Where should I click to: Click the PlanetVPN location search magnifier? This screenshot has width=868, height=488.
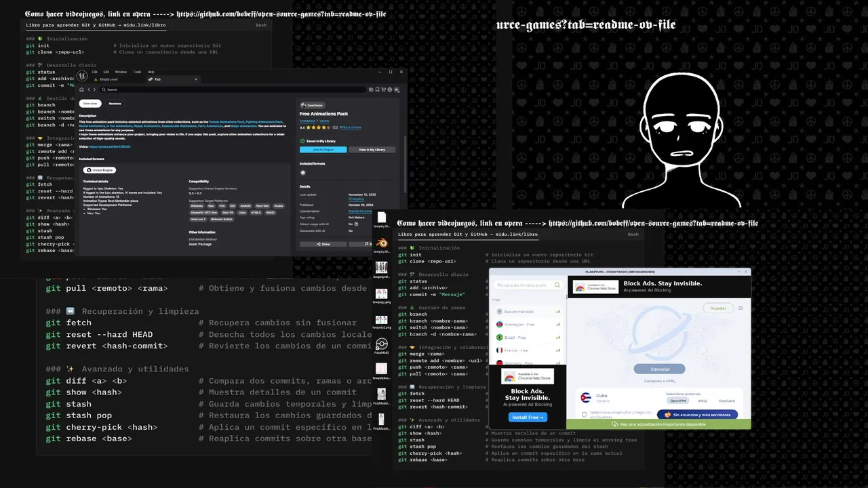557,285
